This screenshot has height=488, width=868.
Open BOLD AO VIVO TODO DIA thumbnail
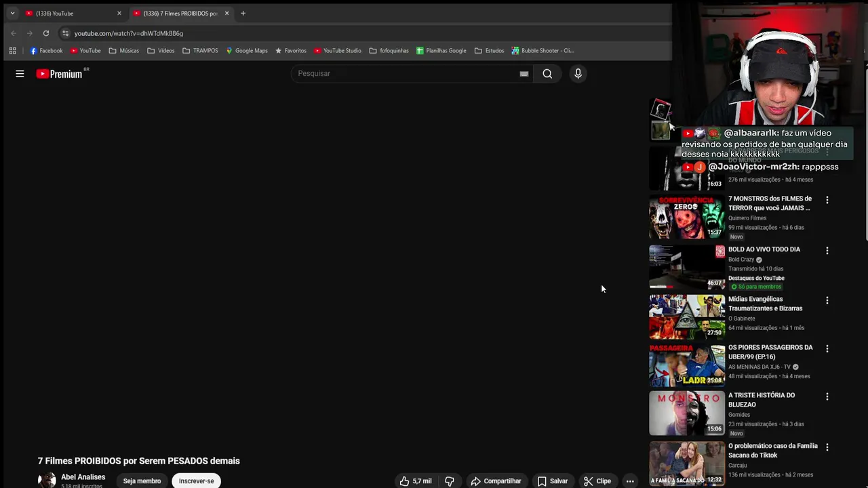click(x=687, y=267)
